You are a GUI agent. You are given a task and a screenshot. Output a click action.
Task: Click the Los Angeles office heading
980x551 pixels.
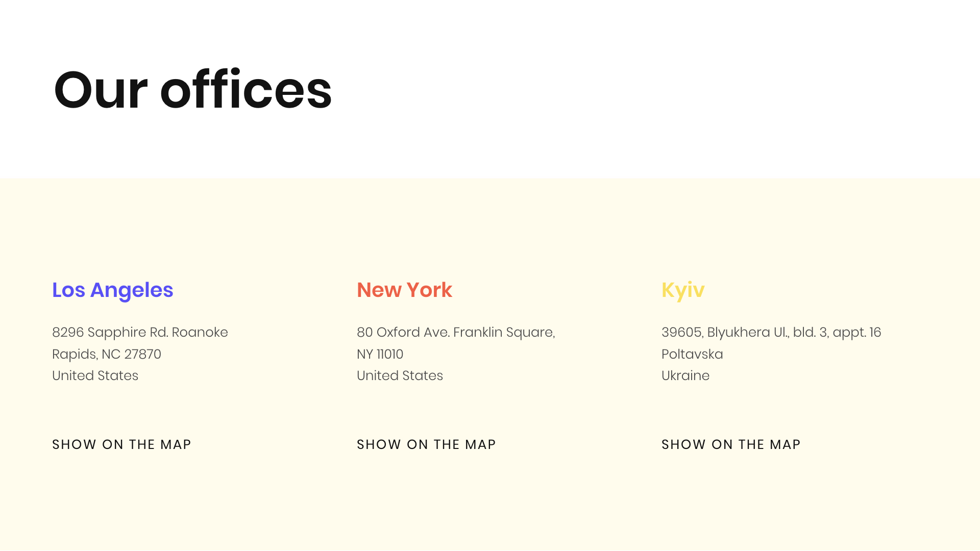[x=113, y=290]
